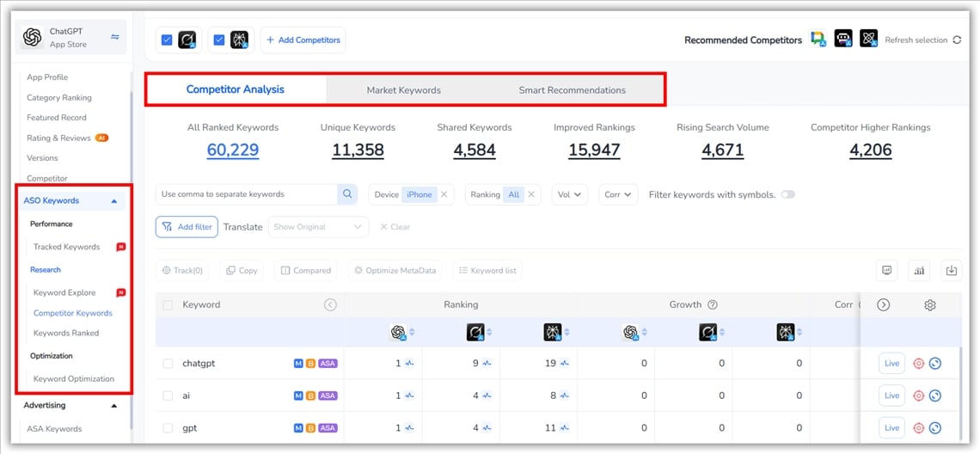
Task: Click the download export icon
Action: click(x=952, y=271)
